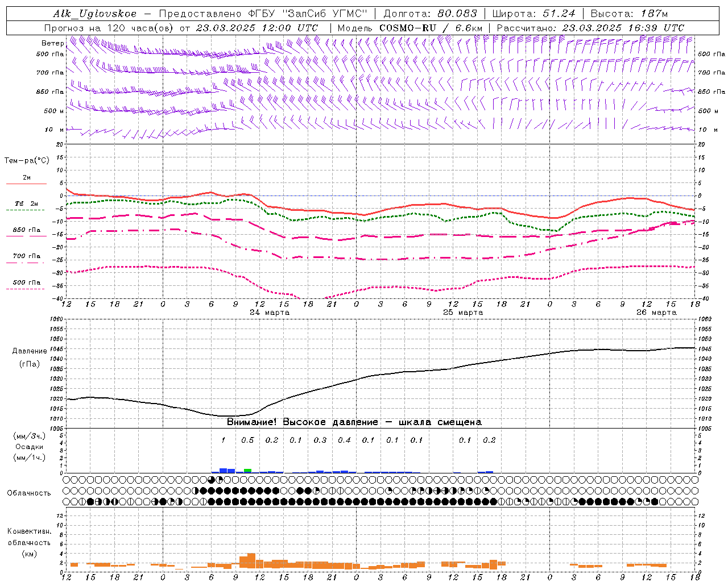Click the Облачность panel label
Screen dimensions: 728x582
29,493
